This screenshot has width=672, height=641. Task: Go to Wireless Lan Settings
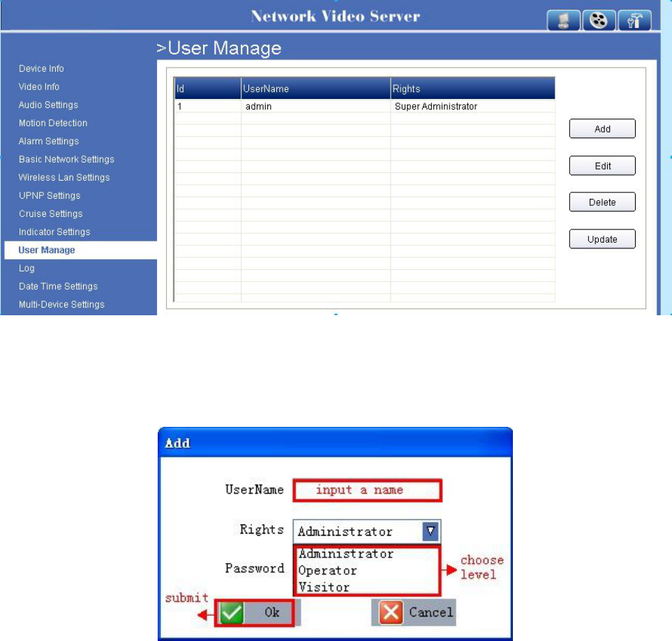point(64,177)
